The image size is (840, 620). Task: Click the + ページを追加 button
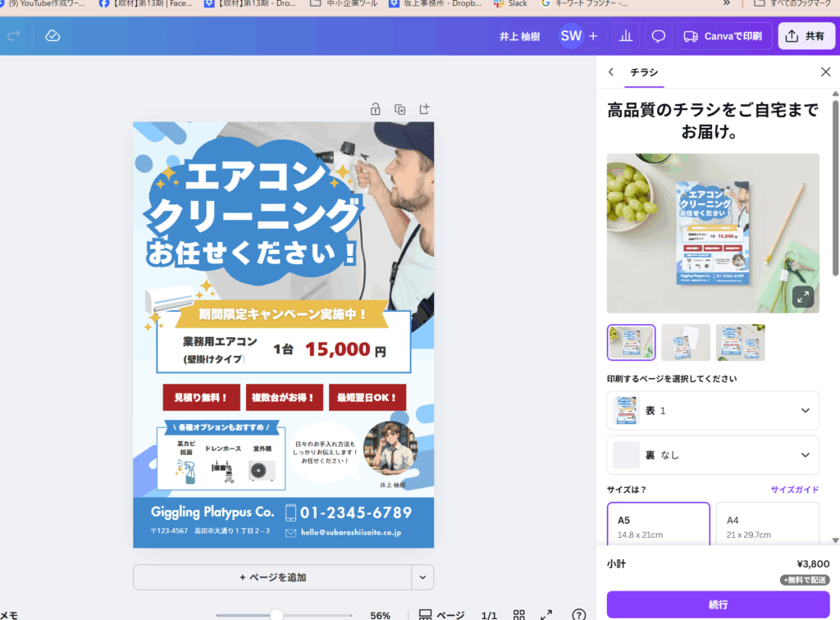tap(272, 577)
